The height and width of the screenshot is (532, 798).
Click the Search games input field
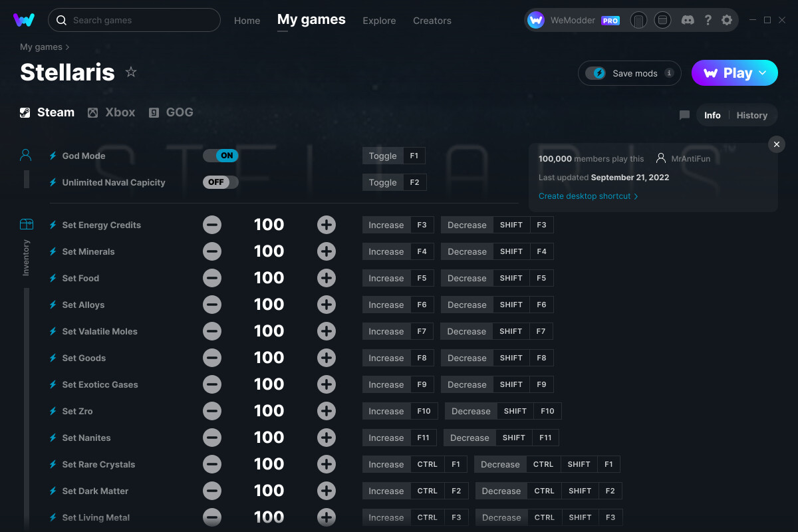[x=134, y=20]
